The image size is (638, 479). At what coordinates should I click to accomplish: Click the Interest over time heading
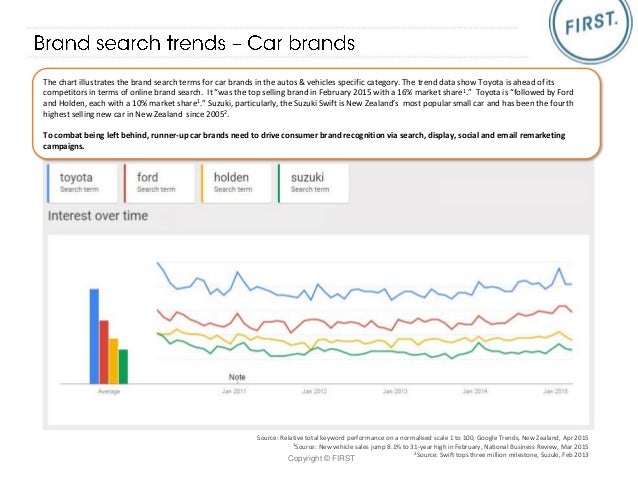tap(98, 216)
